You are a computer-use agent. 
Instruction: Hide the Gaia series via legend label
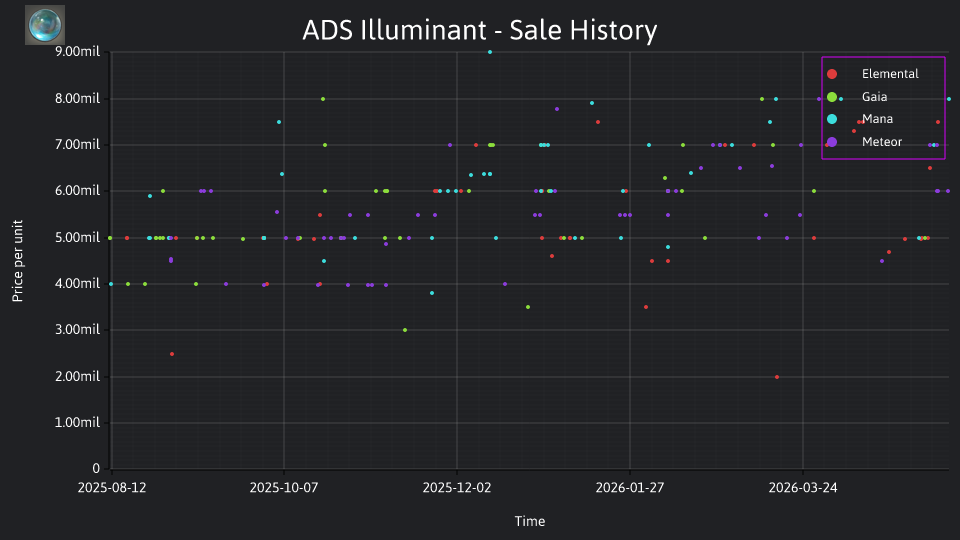coord(874,97)
